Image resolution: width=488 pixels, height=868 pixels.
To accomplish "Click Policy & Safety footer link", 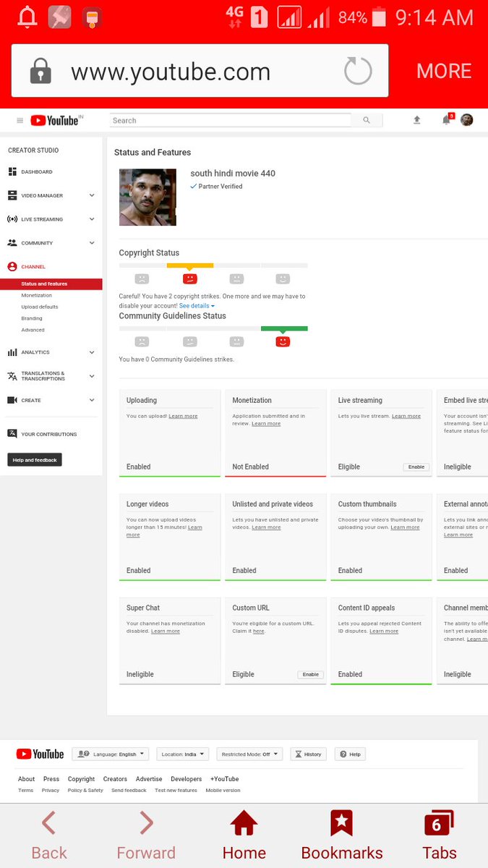I will pyautogui.click(x=85, y=791).
